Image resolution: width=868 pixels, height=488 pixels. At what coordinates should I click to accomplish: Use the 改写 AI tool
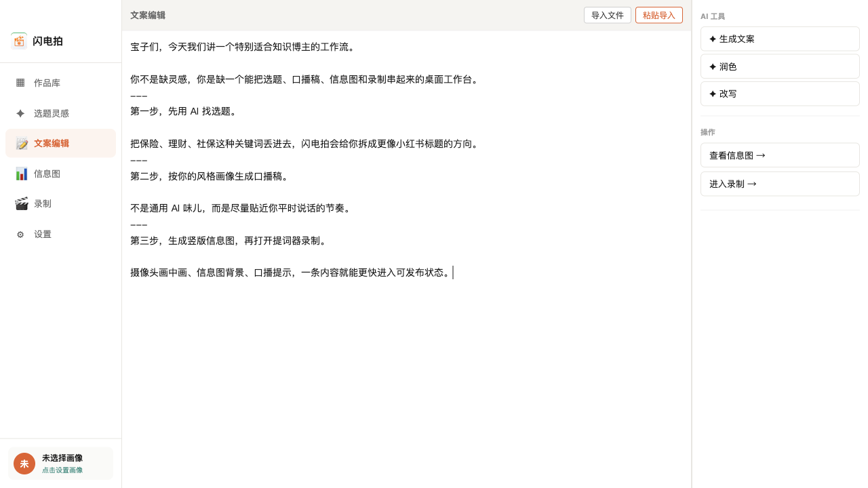780,94
